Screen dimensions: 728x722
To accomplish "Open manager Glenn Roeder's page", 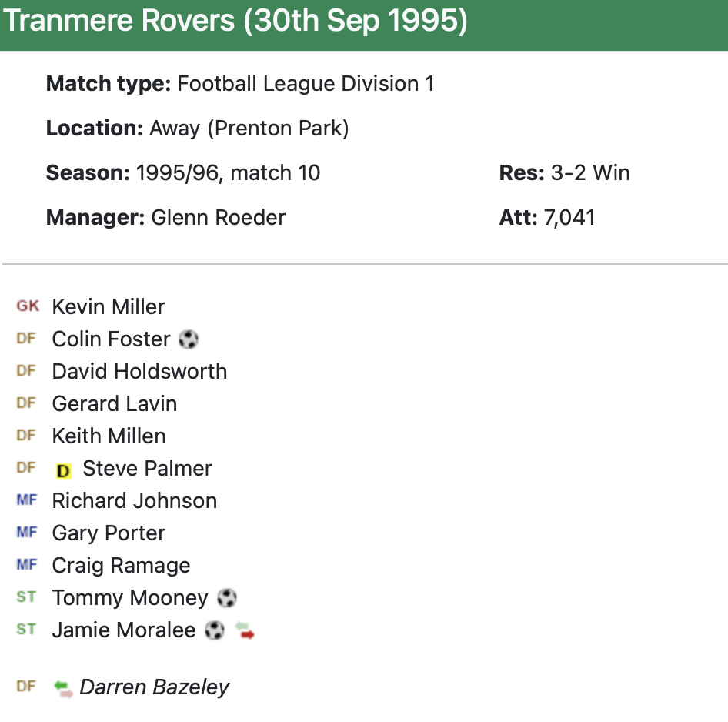I will tap(218, 218).
